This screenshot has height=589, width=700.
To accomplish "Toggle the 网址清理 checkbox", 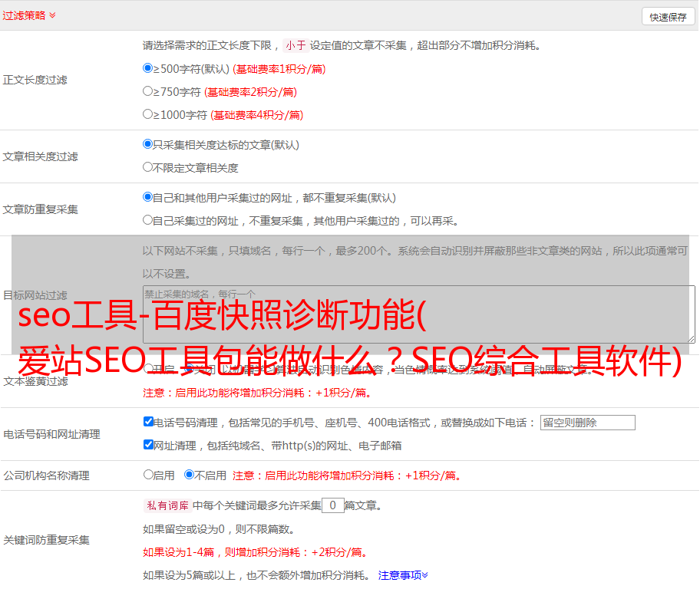I will tap(148, 445).
